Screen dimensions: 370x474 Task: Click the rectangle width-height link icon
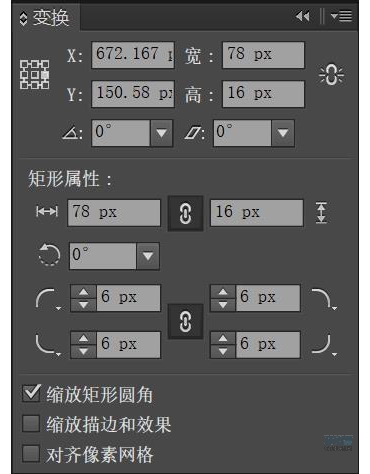pyautogui.click(x=185, y=213)
